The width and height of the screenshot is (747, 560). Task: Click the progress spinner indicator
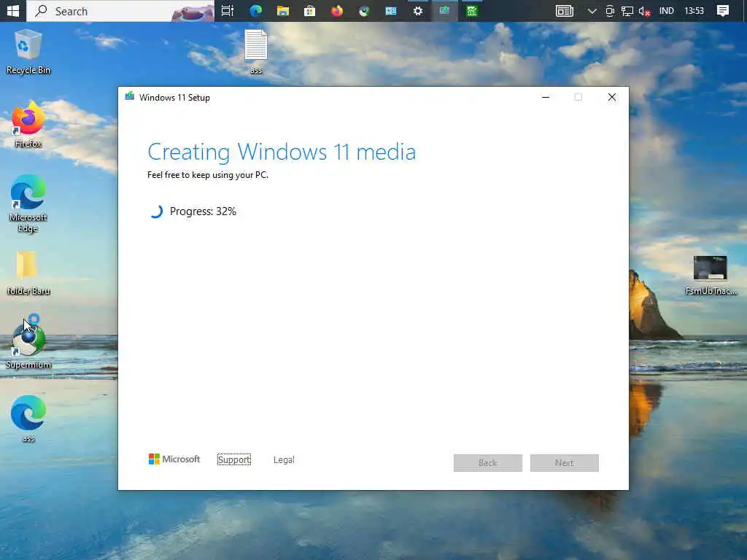pos(156,211)
